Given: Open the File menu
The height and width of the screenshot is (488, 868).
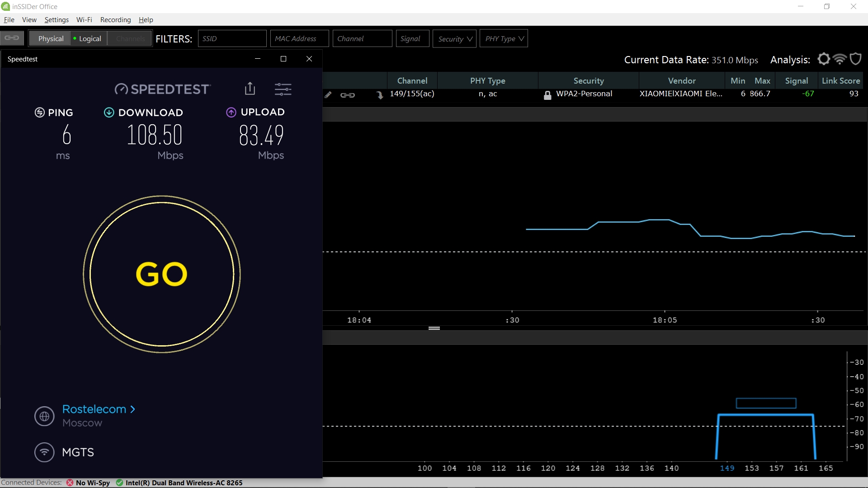Looking at the screenshot, I should click(x=9, y=19).
